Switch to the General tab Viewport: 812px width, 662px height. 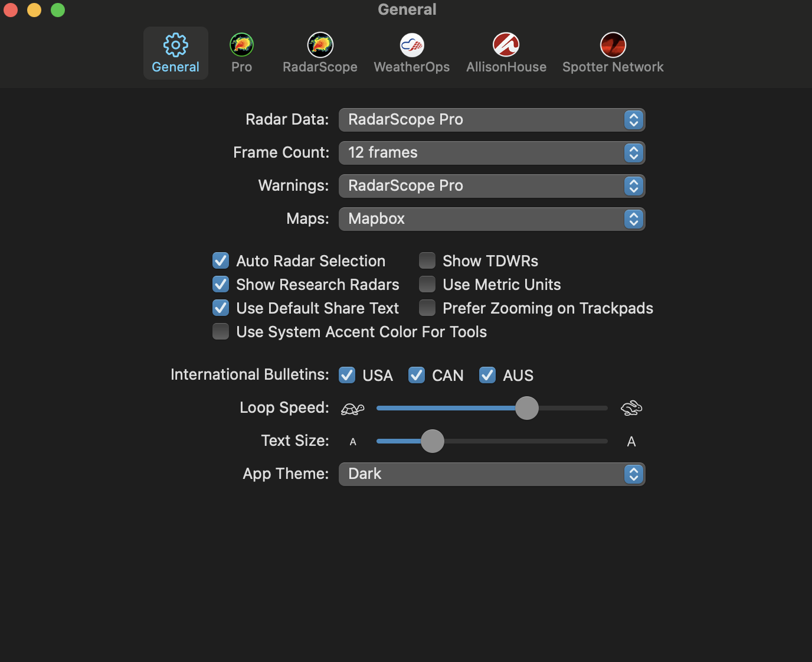click(x=175, y=53)
